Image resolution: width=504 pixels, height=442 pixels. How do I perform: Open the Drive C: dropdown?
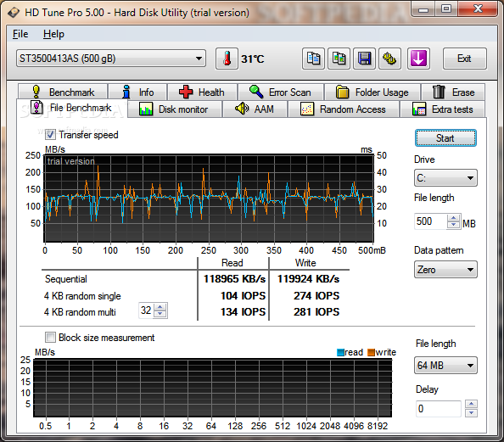(445, 178)
